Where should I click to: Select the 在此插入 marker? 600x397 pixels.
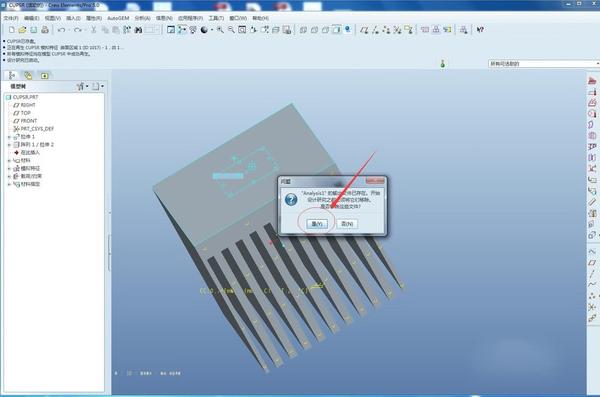27,152
